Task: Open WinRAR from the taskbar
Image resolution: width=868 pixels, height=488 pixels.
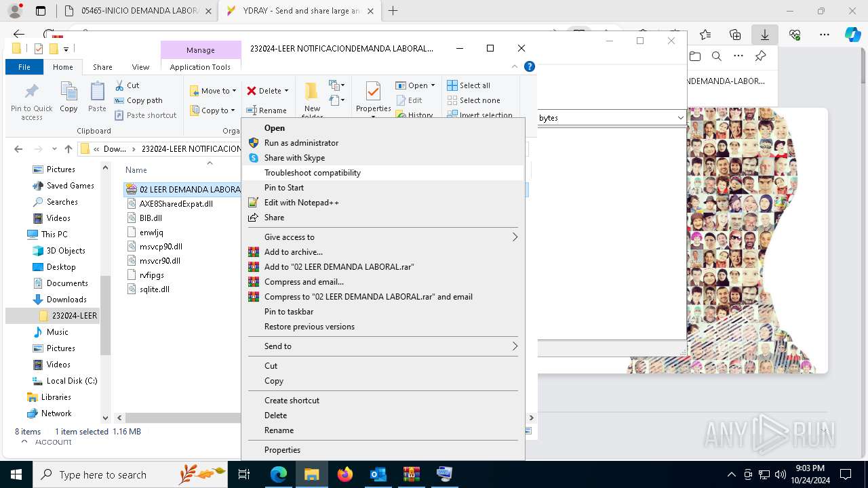Action: [411, 474]
